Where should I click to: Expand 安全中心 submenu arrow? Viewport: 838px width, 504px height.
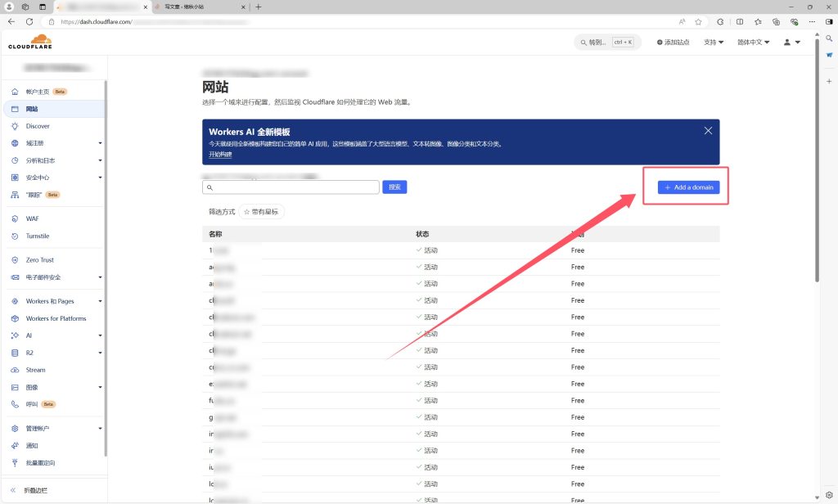[x=100, y=178]
